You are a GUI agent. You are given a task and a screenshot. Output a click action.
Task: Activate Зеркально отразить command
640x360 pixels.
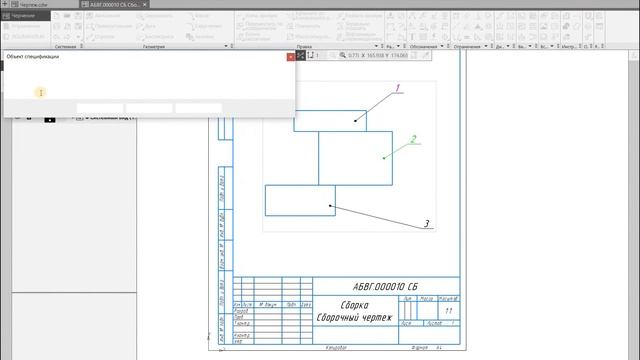[355, 26]
